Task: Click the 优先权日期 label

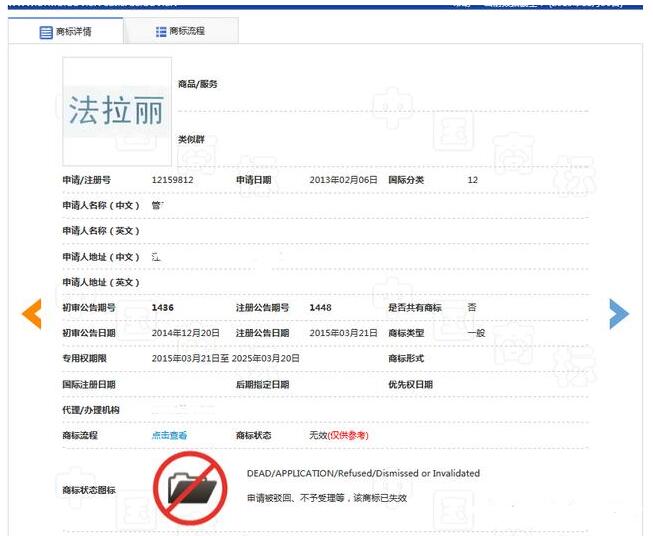Action: pyautogui.click(x=411, y=384)
